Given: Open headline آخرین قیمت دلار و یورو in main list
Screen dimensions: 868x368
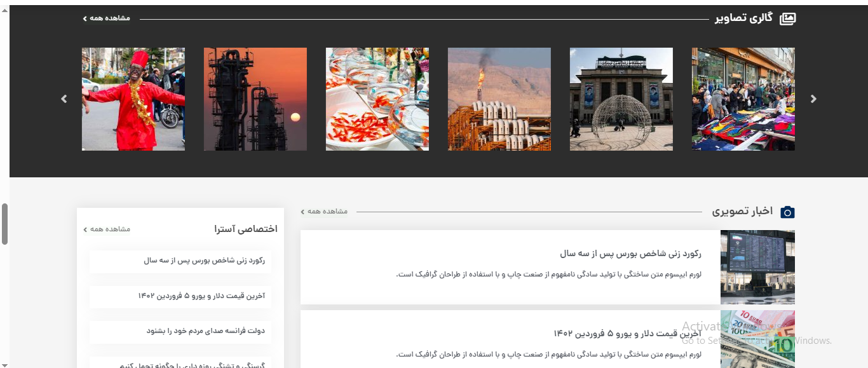Looking at the screenshot, I should 627,334.
